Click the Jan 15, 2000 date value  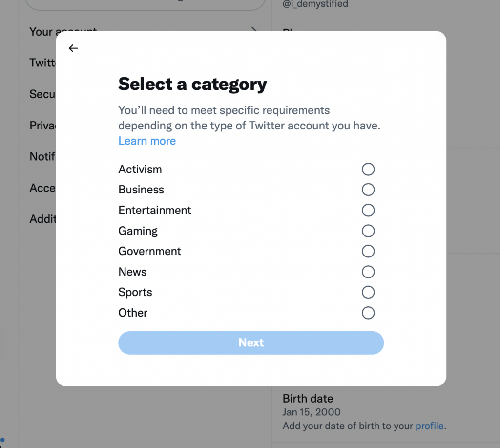click(x=312, y=412)
